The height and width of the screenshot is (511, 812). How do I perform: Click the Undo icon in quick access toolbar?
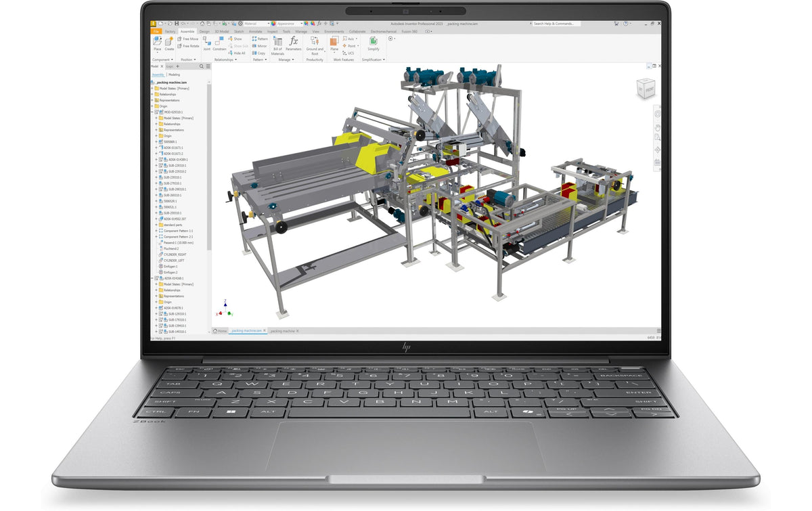pyautogui.click(x=183, y=23)
